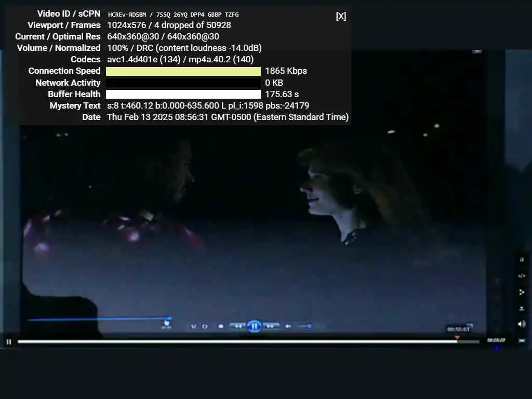Click the time tooltip above the playhead
Viewport: 532px width, 399px height.
[459, 329]
